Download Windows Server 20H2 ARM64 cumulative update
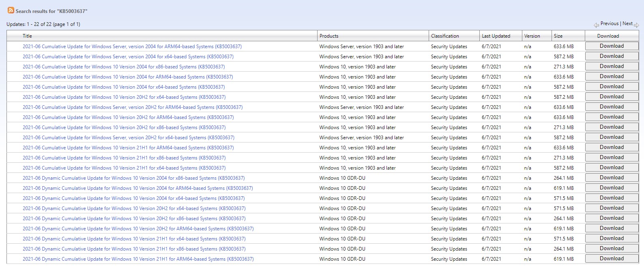Screen dimensions: 644x270 coord(612,107)
